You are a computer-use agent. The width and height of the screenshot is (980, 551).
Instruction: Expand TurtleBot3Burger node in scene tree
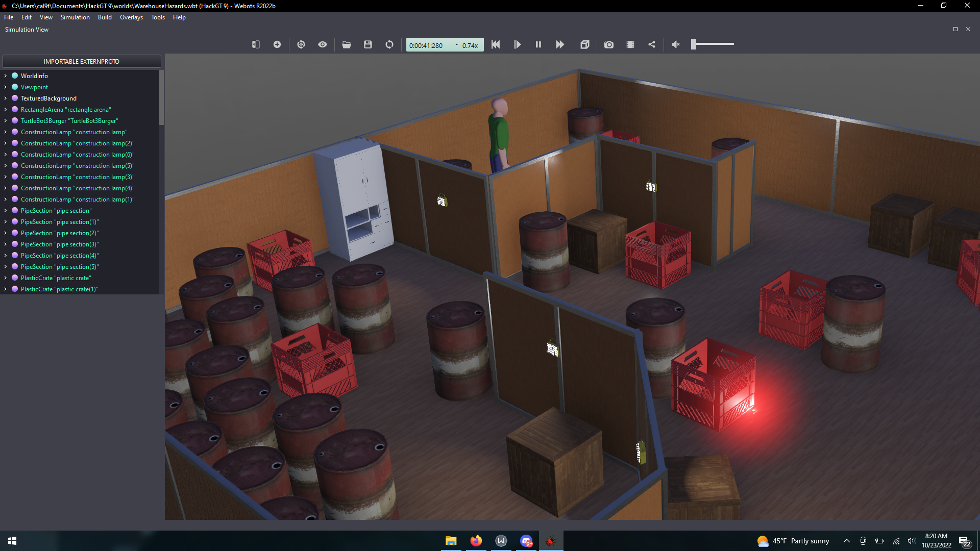(6, 121)
